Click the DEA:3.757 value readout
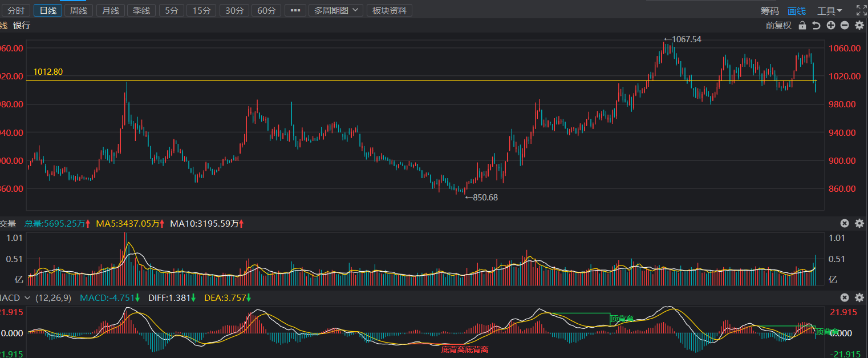This screenshot has width=868, height=358. point(228,297)
